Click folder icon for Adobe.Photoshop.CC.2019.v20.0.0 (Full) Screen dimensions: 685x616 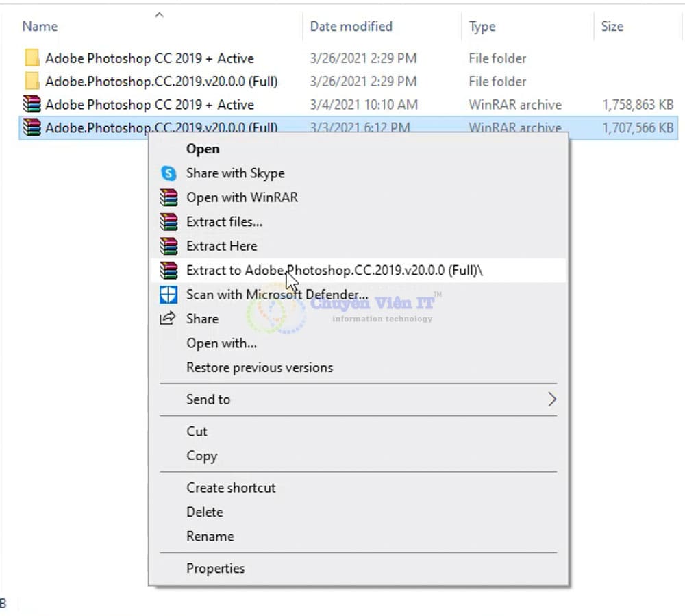click(x=32, y=82)
